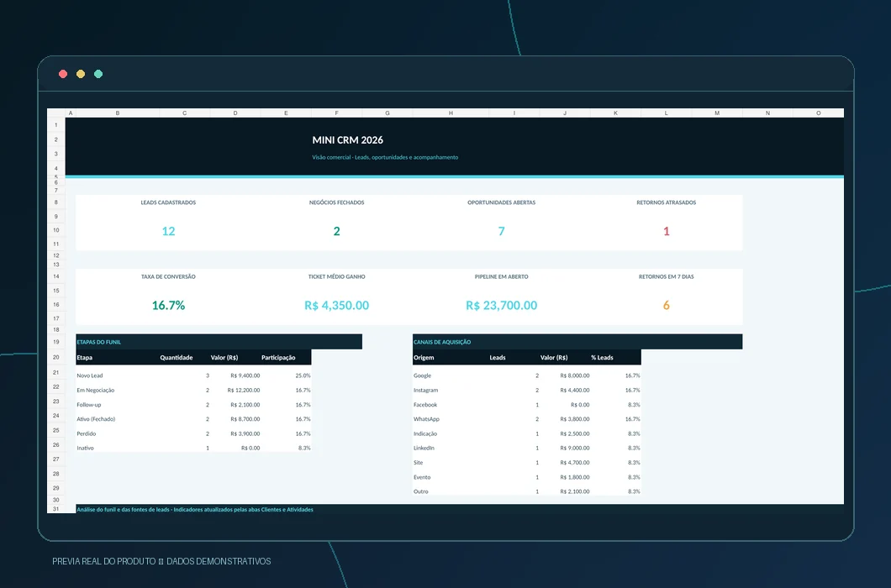Click the 'R$ 0.00' value in the Facebook row
Screen dimensions: 891x588
point(580,405)
